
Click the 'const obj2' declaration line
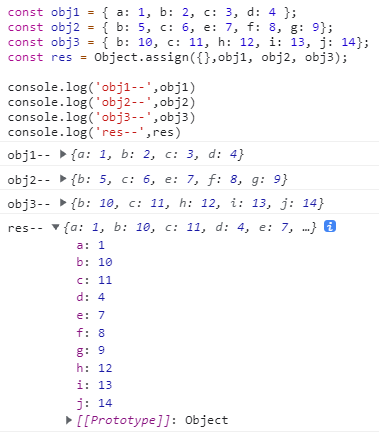170,28
